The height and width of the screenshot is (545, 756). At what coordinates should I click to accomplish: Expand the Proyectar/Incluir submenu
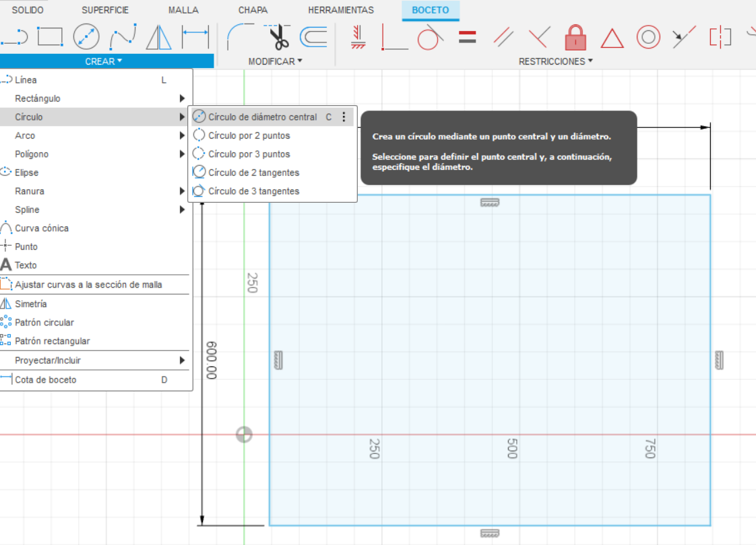(96, 360)
